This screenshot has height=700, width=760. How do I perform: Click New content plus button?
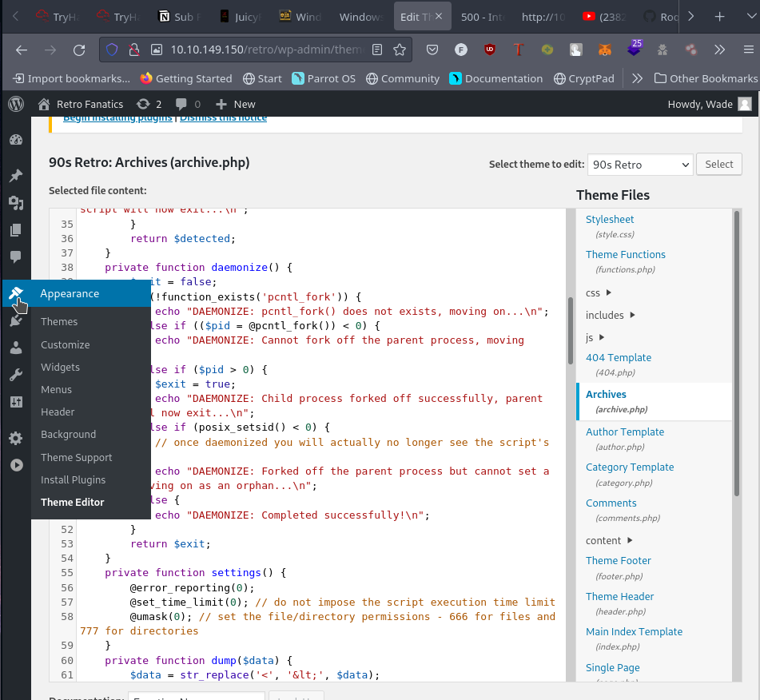coord(236,104)
